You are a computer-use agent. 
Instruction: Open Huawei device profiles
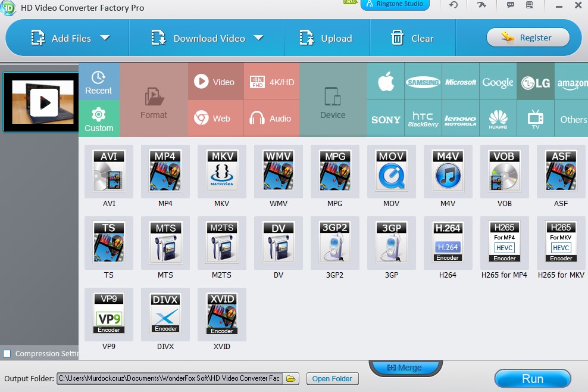click(498, 119)
